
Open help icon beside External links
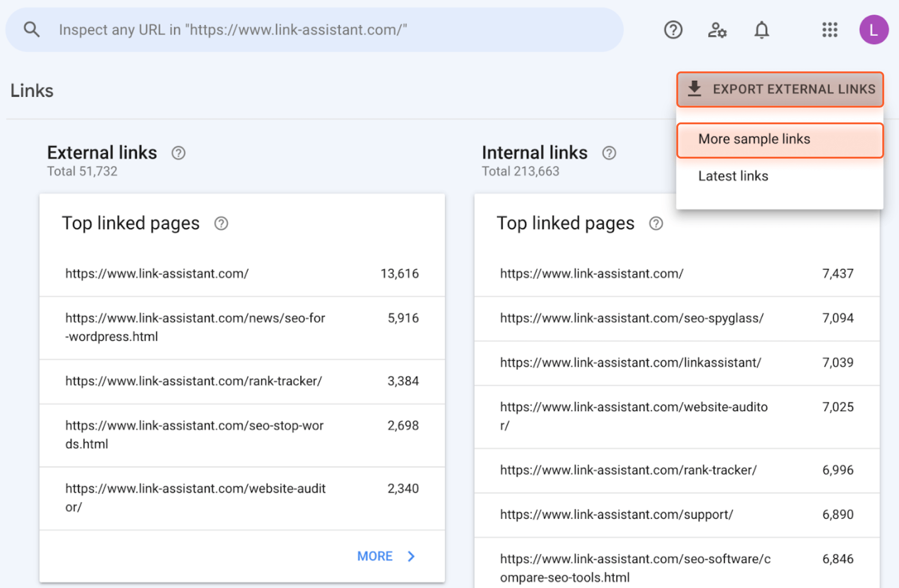pyautogui.click(x=179, y=153)
